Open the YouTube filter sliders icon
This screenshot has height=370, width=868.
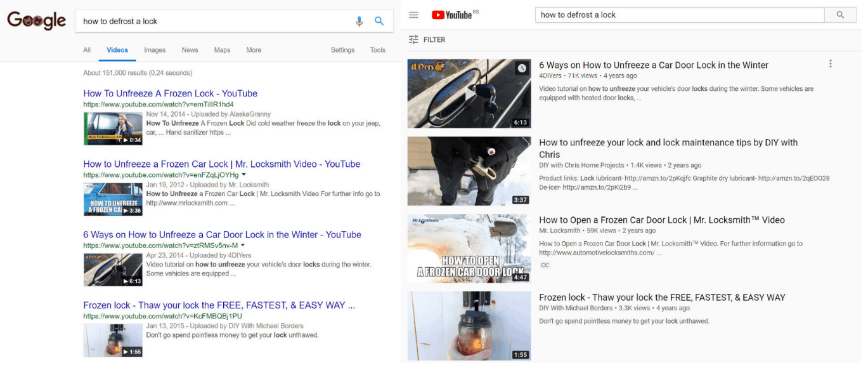(x=413, y=39)
